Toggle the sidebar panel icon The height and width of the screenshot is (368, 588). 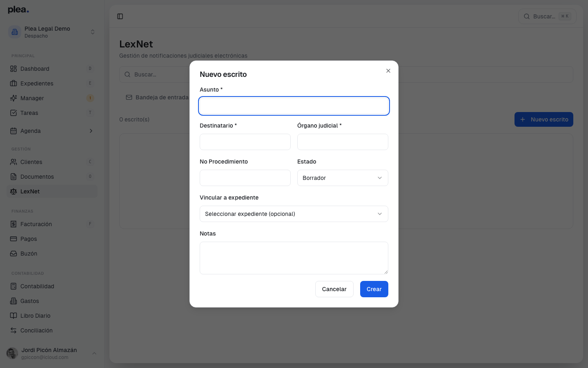[x=120, y=16]
